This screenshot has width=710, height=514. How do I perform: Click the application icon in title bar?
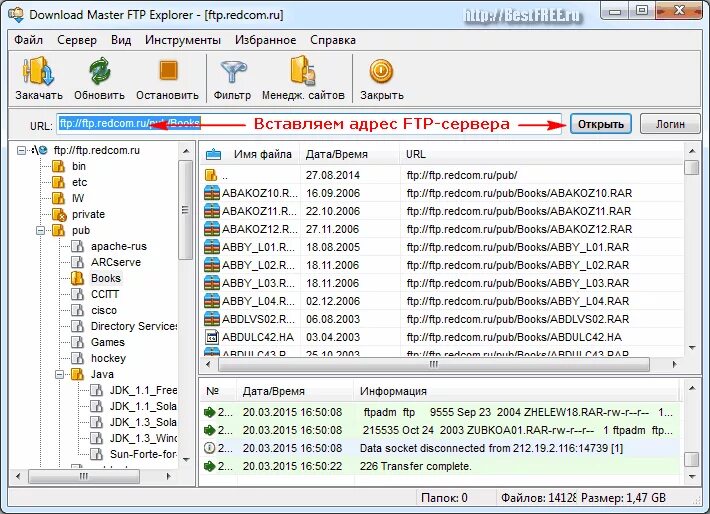pos(16,14)
